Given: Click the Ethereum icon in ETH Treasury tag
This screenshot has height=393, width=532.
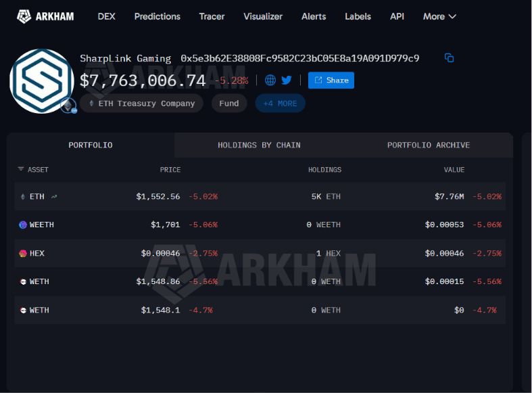Looking at the screenshot, I should (x=91, y=103).
